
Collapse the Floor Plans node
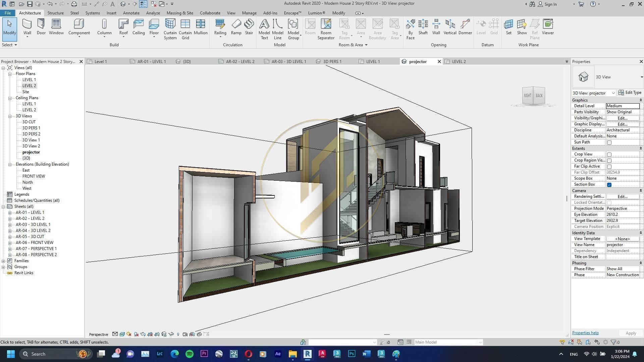[x=10, y=74]
